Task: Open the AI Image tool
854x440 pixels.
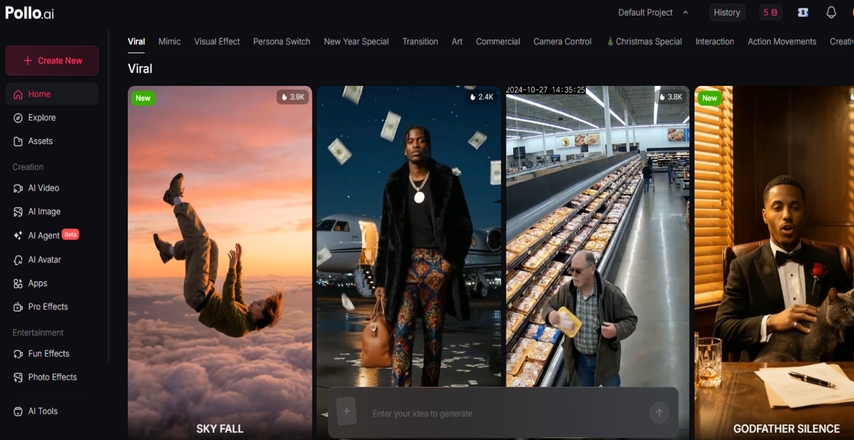Action: tap(43, 212)
